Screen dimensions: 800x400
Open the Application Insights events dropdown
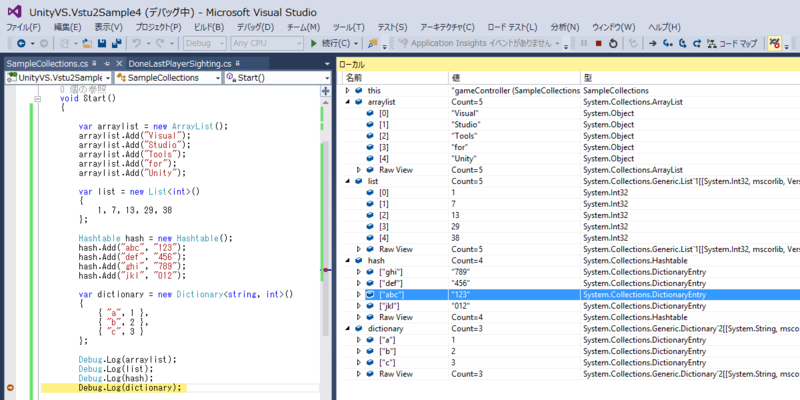[558, 44]
